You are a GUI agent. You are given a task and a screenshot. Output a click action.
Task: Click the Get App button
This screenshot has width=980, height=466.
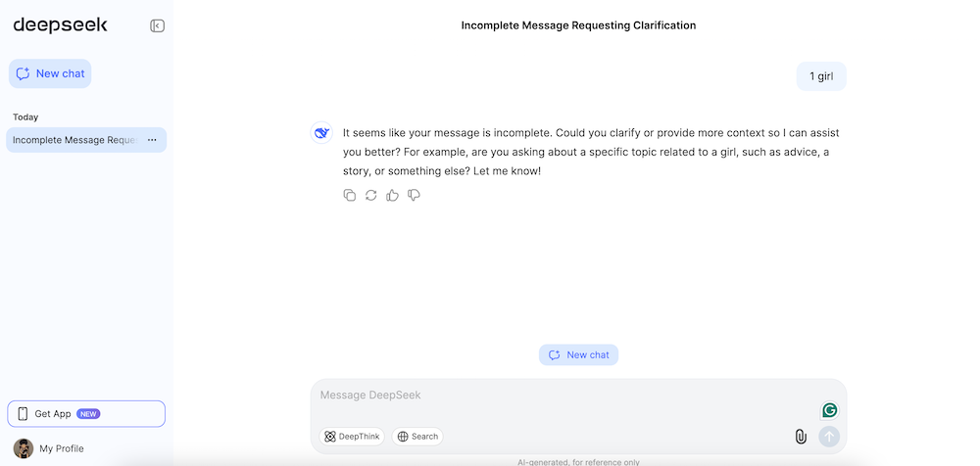tap(86, 413)
